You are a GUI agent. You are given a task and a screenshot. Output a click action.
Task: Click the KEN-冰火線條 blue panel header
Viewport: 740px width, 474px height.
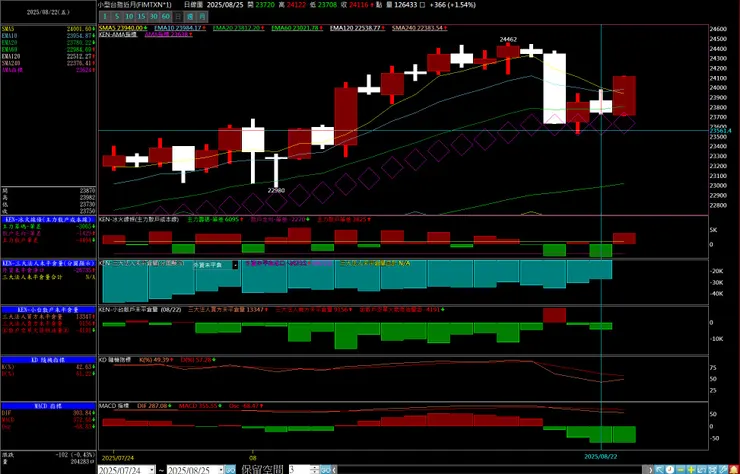tap(49, 220)
